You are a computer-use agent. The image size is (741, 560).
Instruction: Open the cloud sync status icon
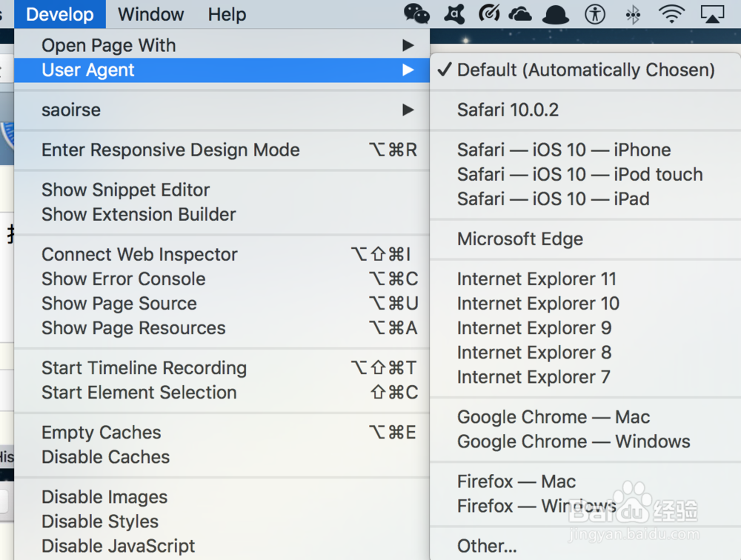[x=520, y=13]
